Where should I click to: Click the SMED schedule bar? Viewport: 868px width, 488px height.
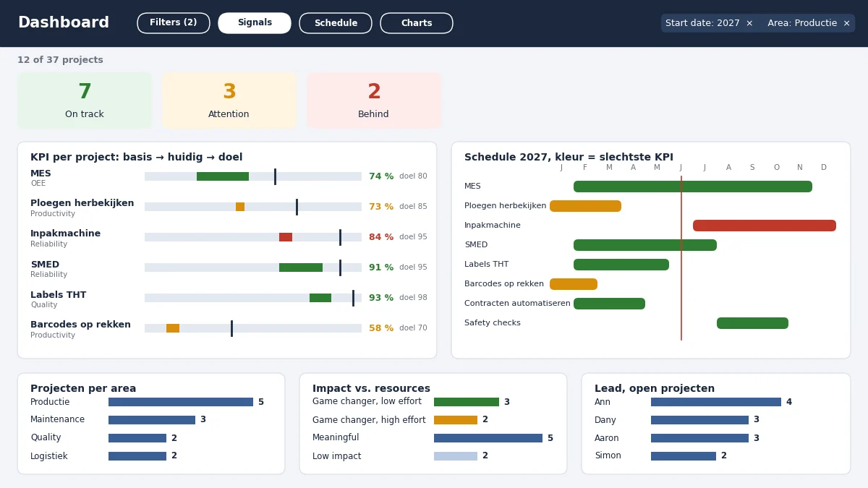pyautogui.click(x=645, y=245)
